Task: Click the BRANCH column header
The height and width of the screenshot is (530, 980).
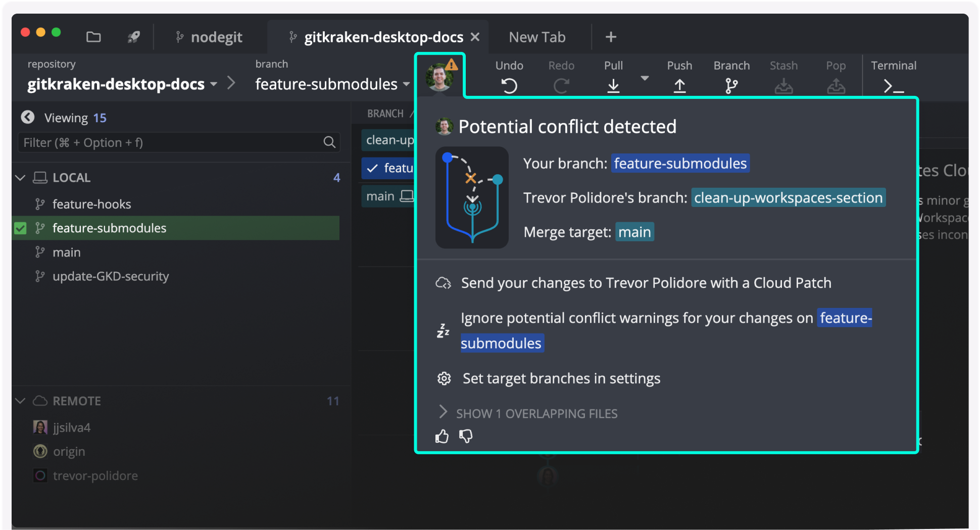Action: (385, 114)
